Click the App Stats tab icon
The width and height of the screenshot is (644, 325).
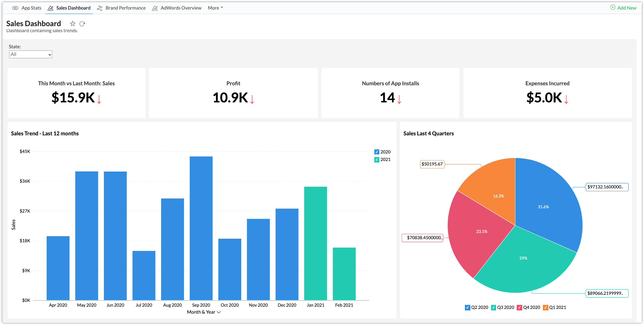(15, 8)
